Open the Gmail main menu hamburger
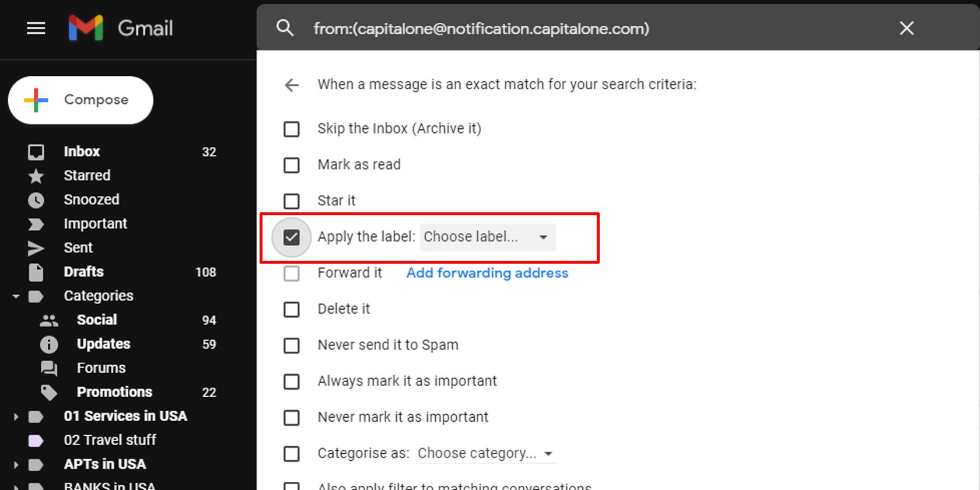This screenshot has height=490, width=980. pyautogui.click(x=36, y=28)
